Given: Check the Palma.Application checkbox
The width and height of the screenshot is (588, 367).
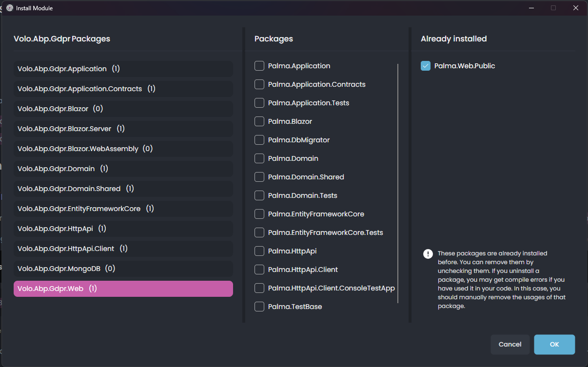Looking at the screenshot, I should [x=259, y=66].
